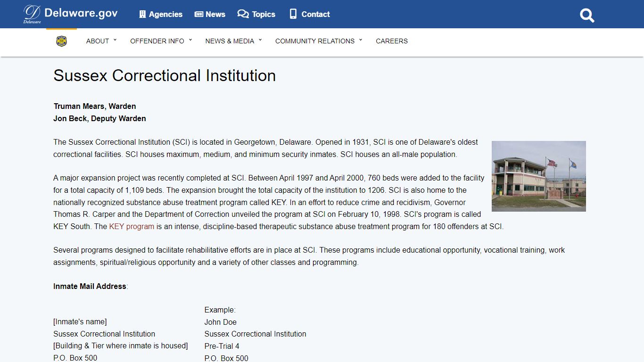Click the Topics chat bubbles icon
Viewport: 644px width, 362px height.
click(x=243, y=14)
